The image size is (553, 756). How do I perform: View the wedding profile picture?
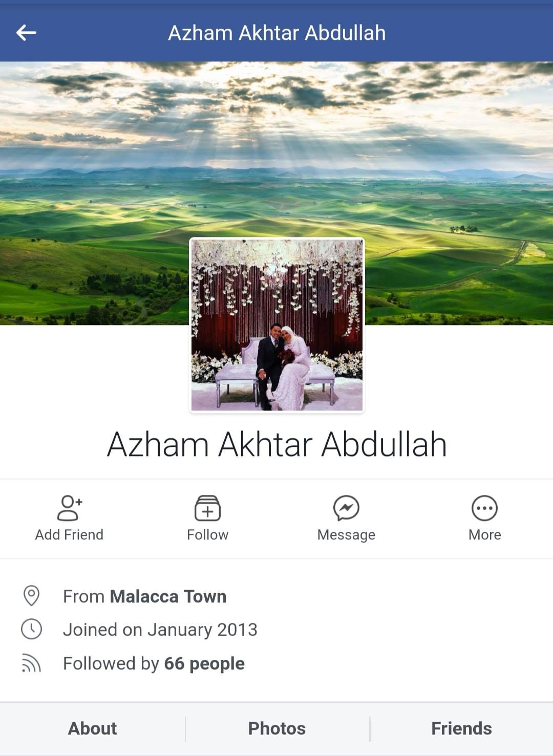point(277,325)
